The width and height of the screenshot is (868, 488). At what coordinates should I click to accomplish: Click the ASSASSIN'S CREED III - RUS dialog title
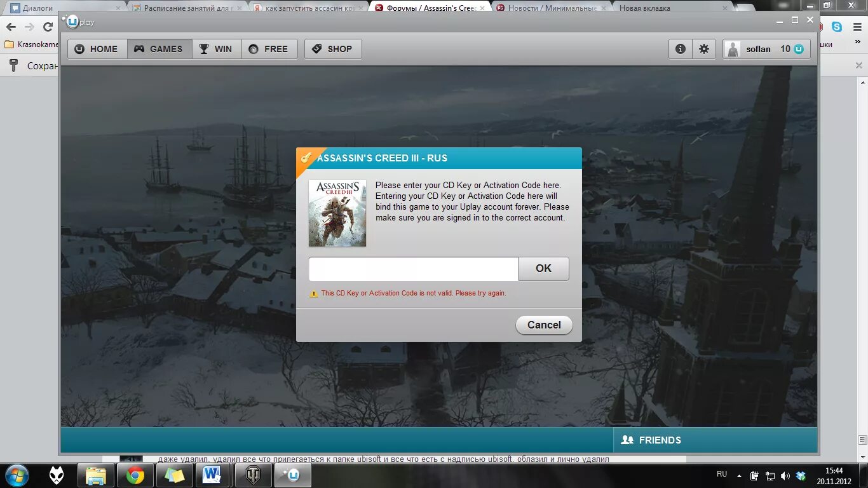(x=382, y=158)
